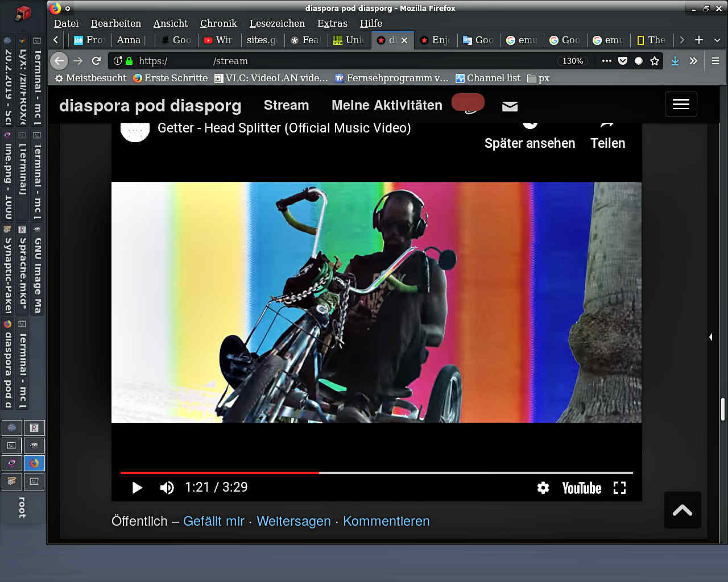This screenshot has width=728, height=582.
Task: Click Kommentieren to comment on post
Action: (x=386, y=521)
